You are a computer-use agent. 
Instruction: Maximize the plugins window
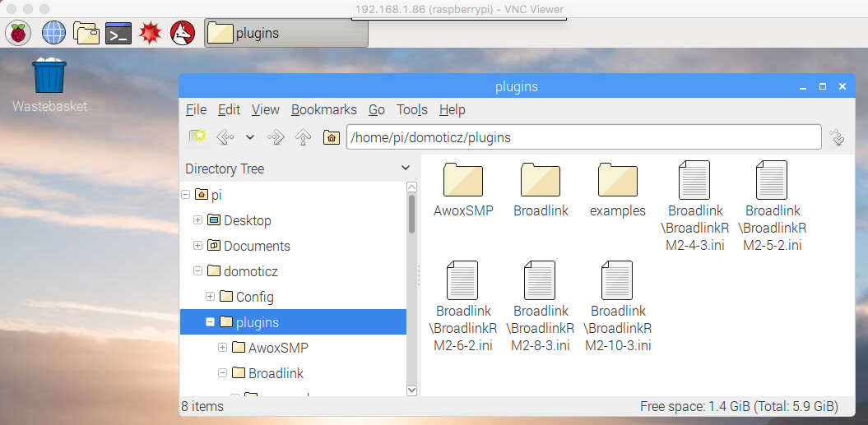[823, 87]
